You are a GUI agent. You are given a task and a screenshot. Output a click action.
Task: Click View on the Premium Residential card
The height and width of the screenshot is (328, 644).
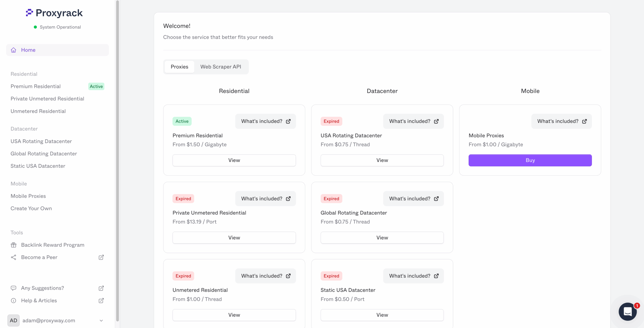(x=234, y=160)
